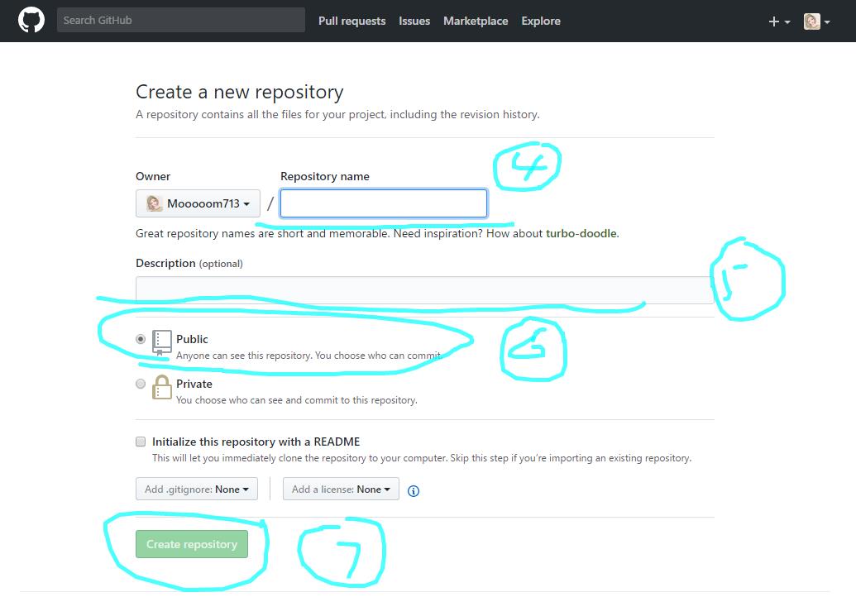Click the Search GitHub box

tap(180, 20)
